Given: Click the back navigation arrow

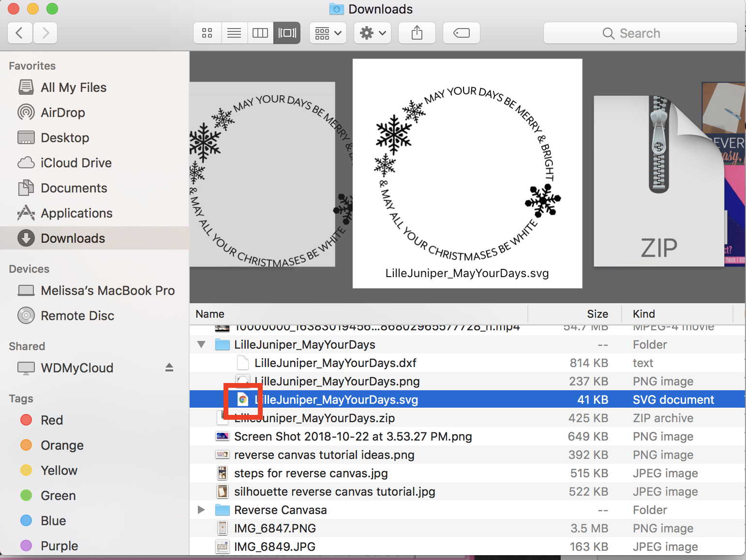Looking at the screenshot, I should pyautogui.click(x=19, y=32).
